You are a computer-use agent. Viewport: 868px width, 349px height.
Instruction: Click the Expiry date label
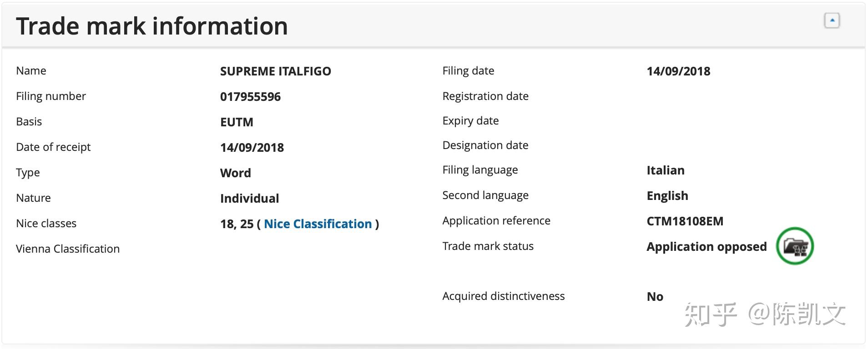[470, 120]
